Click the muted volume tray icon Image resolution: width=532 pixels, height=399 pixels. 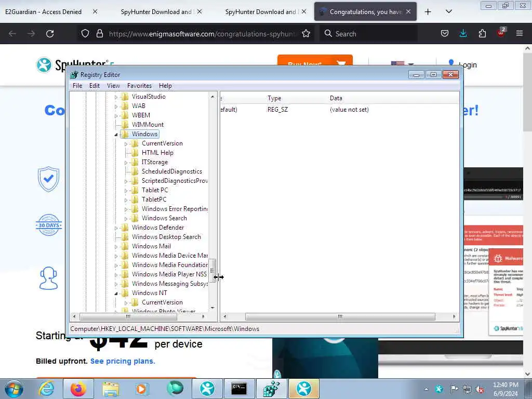click(480, 390)
